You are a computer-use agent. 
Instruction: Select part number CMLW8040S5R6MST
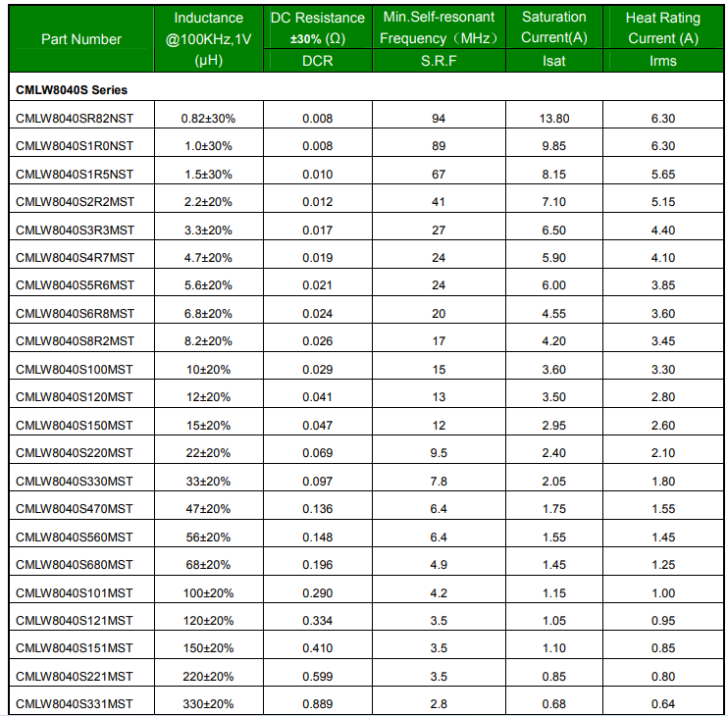(76, 284)
